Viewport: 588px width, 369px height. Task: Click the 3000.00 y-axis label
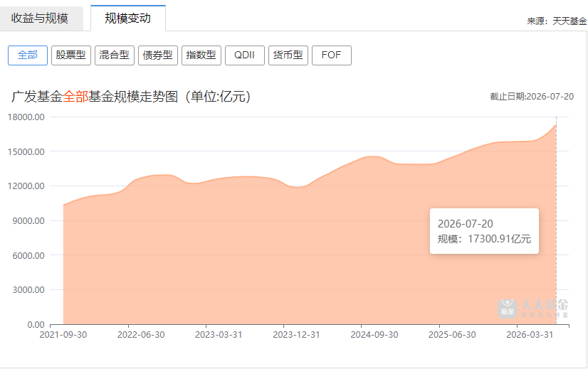28,290
